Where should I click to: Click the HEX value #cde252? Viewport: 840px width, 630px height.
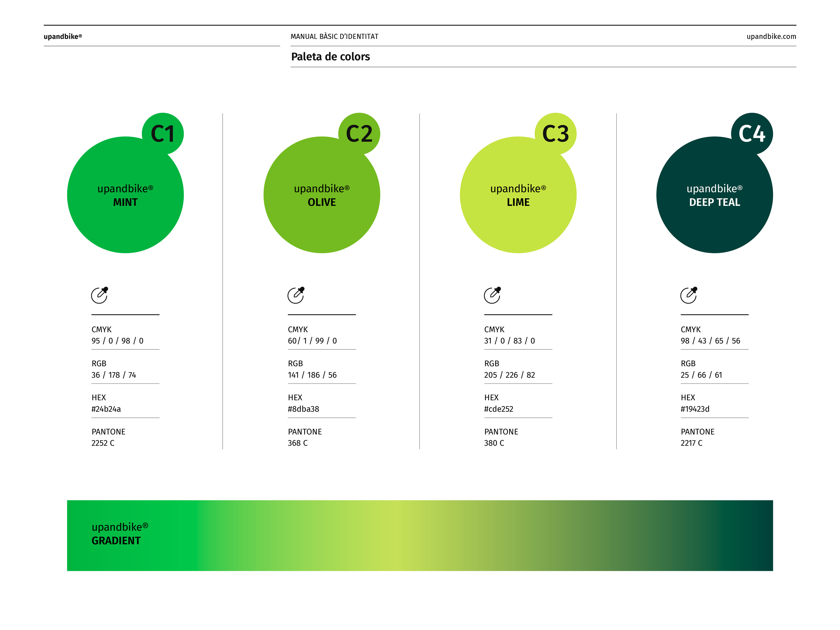click(x=498, y=409)
